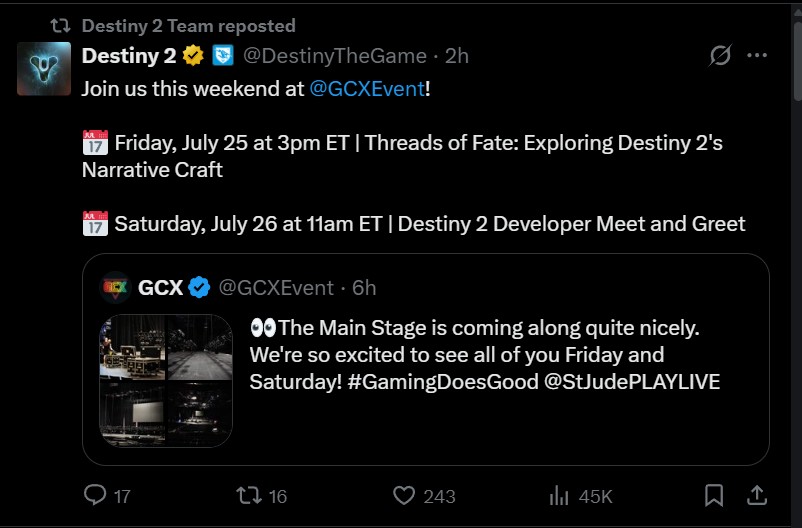Open the @GCXEvent mention link
This screenshot has width=802, height=528.
[x=367, y=89]
